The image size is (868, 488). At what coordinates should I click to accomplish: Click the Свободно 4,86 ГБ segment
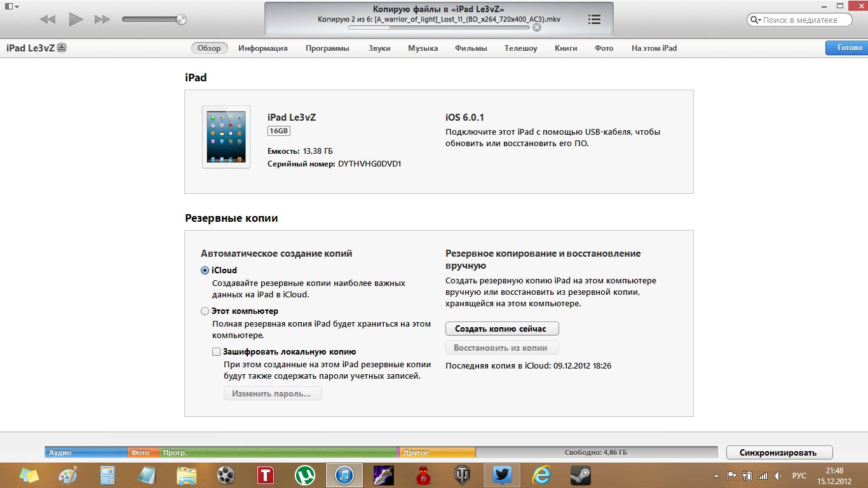coord(596,452)
